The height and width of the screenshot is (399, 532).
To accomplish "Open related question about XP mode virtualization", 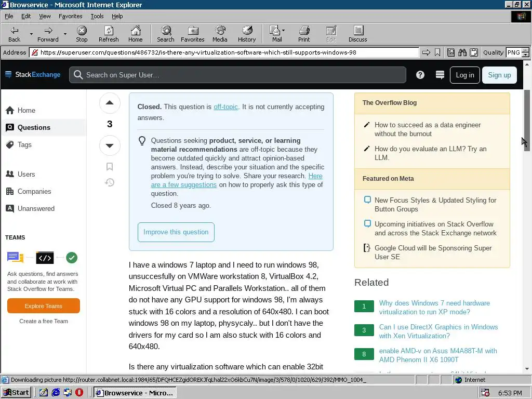I will pyautogui.click(x=434, y=308).
